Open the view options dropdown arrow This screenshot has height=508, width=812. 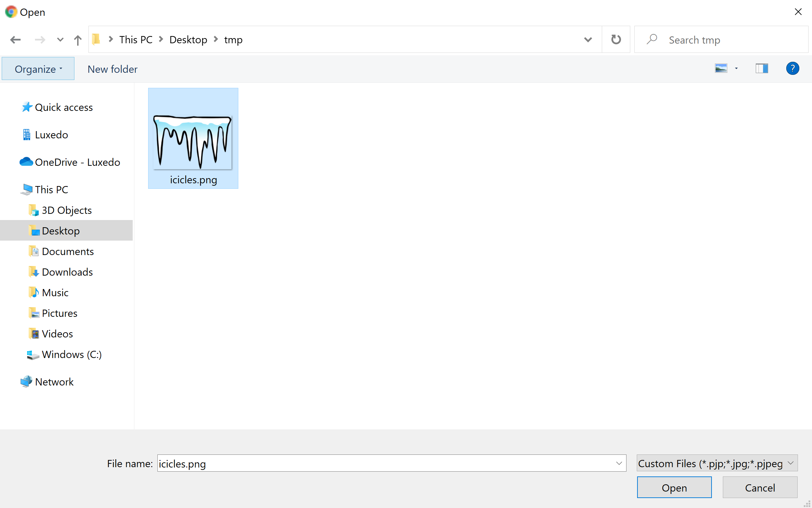click(x=736, y=69)
